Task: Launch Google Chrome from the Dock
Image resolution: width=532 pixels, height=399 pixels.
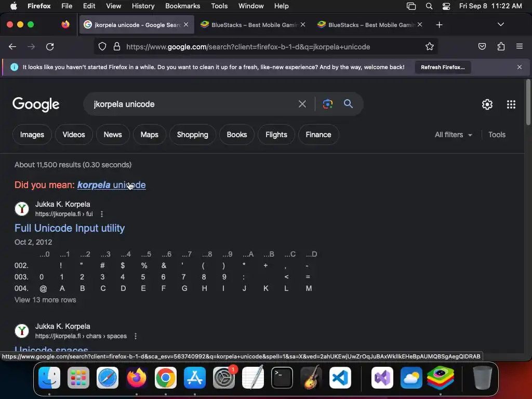Action: 166,378
